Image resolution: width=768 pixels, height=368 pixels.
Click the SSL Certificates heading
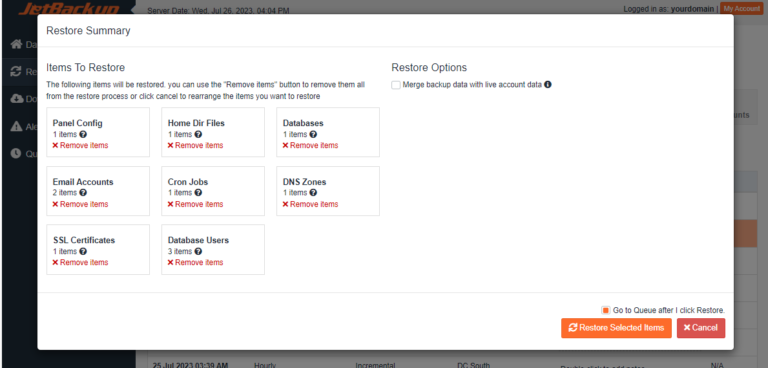tap(84, 241)
